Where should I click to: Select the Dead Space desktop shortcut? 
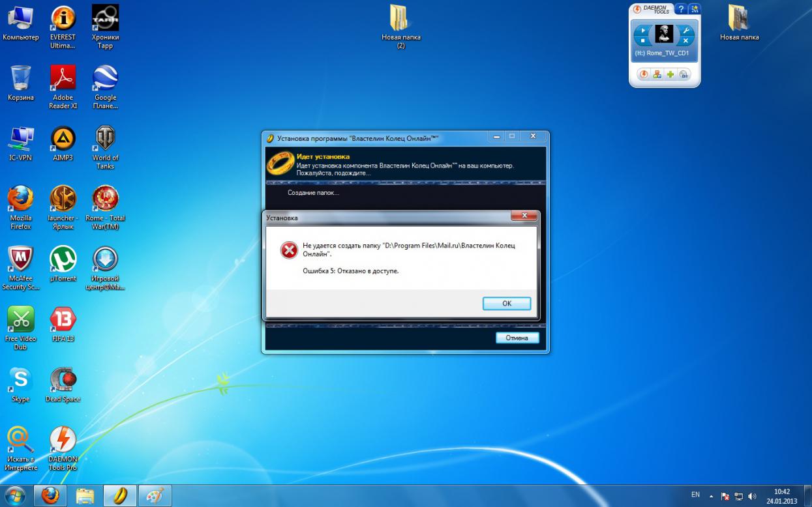tap(63, 384)
